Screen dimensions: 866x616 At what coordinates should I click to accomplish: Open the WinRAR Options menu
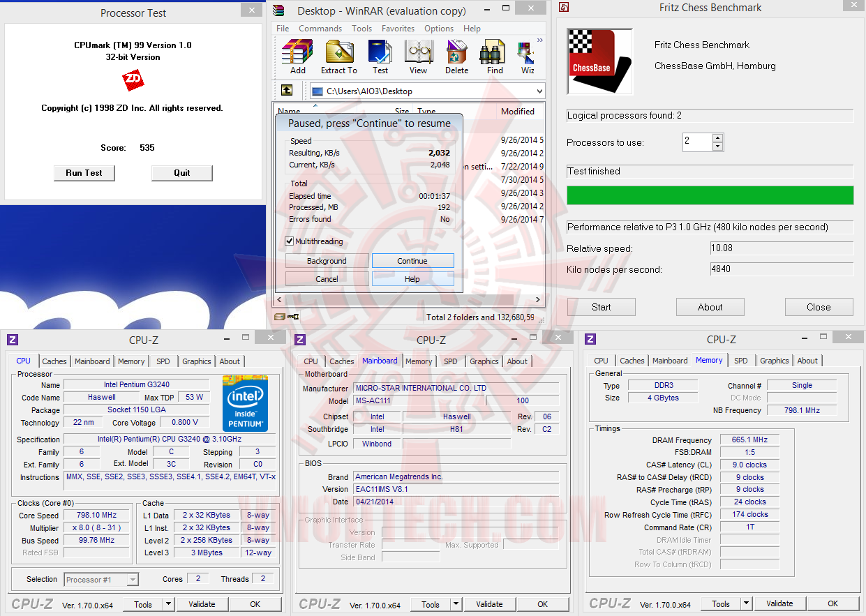(439, 29)
